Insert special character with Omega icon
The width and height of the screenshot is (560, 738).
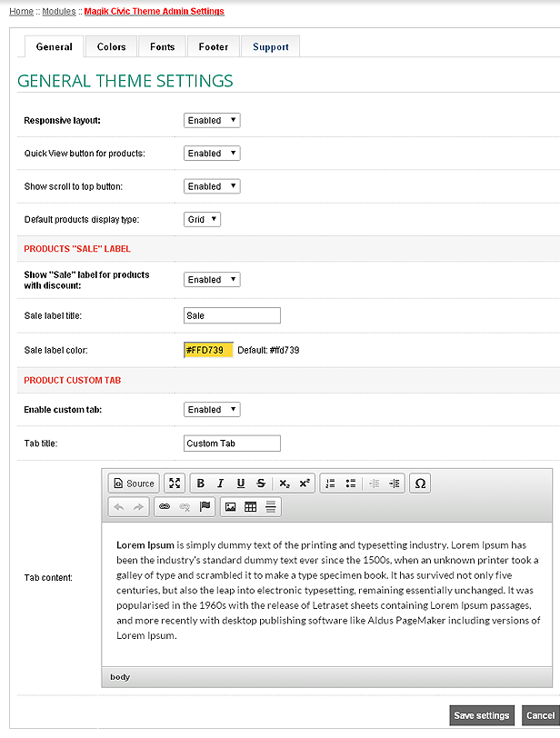(420, 484)
